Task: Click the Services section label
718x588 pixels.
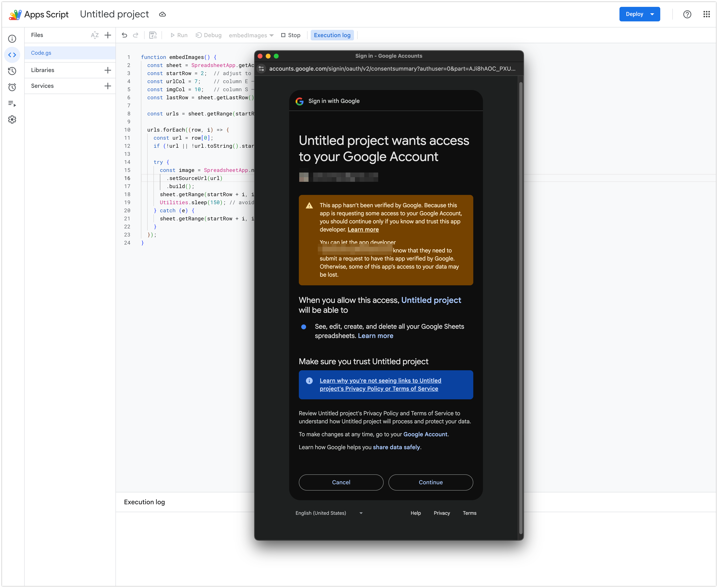Action: coord(42,86)
